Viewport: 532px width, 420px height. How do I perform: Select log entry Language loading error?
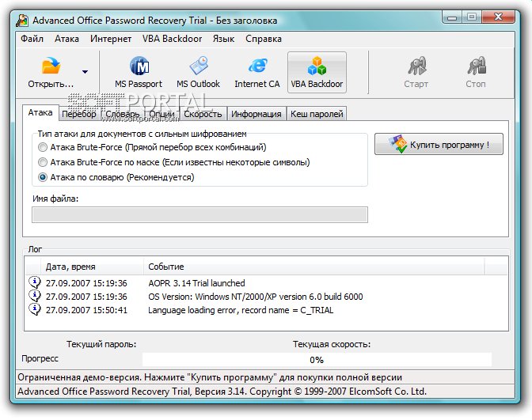pyautogui.click(x=241, y=310)
